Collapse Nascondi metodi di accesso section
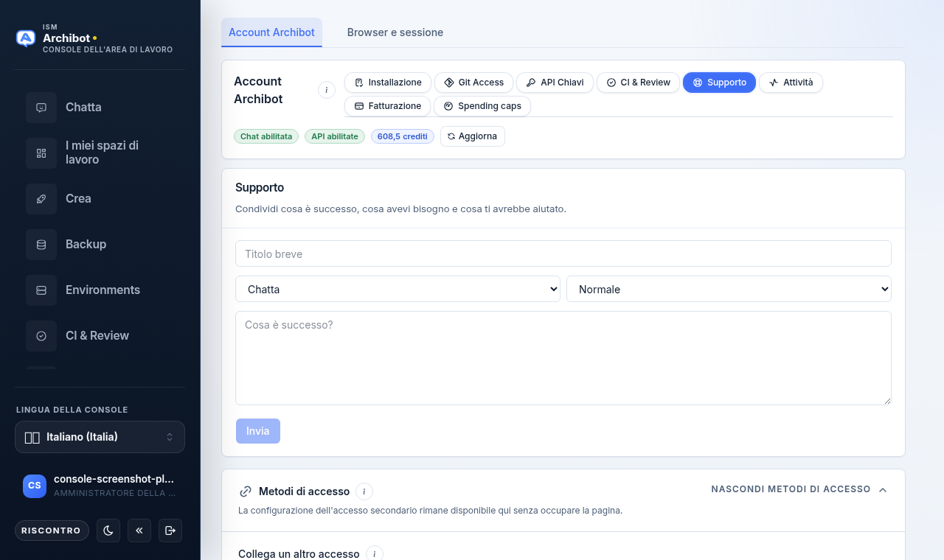This screenshot has height=560, width=944. (799, 489)
